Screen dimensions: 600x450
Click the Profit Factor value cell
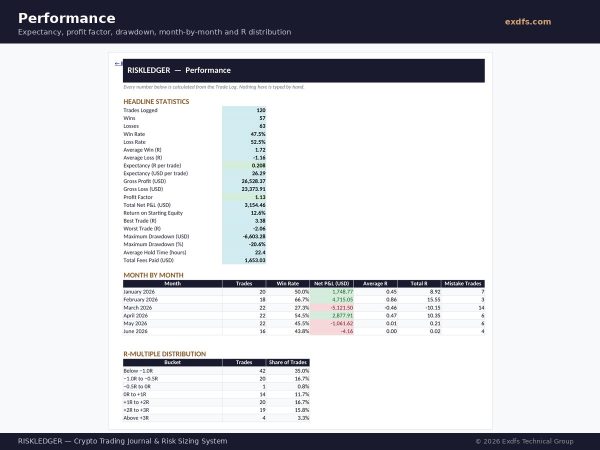(244, 197)
